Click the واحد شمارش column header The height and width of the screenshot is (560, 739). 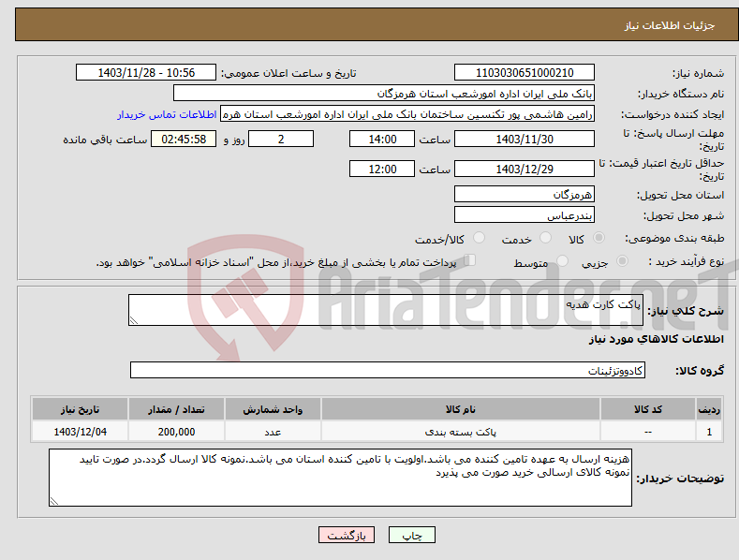273,409
